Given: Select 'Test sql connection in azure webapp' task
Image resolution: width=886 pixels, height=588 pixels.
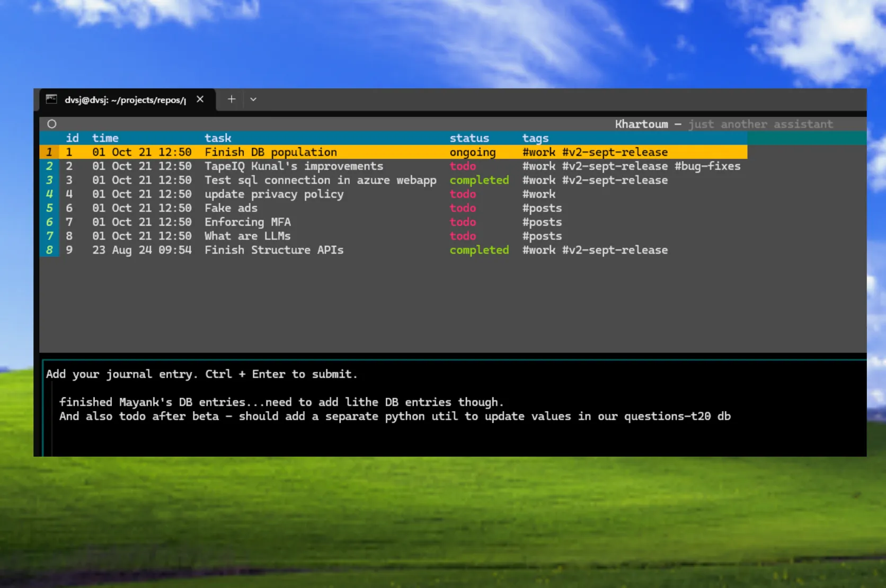Looking at the screenshot, I should [321, 180].
